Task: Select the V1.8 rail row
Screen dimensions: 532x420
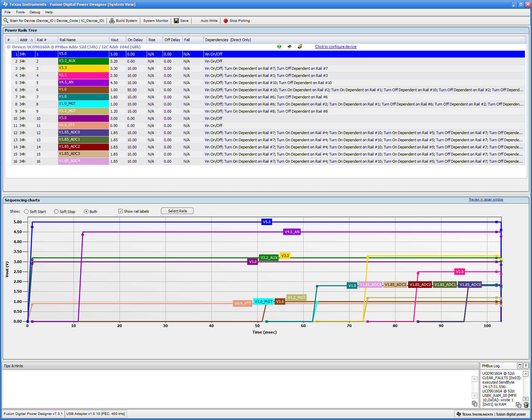Action: point(268,97)
